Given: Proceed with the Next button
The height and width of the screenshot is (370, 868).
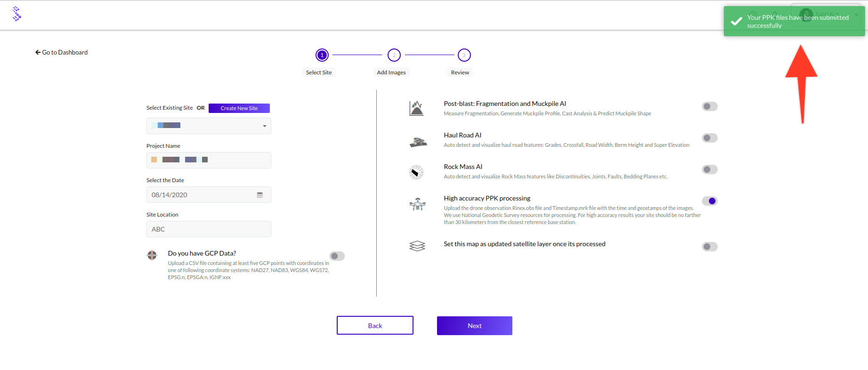Looking at the screenshot, I should point(475,326).
